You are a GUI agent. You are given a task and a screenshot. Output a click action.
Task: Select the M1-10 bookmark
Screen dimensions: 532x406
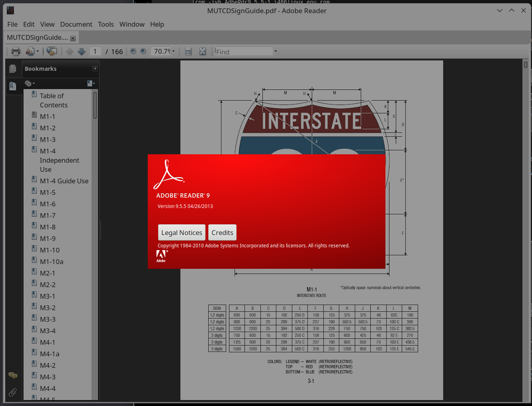pos(49,250)
